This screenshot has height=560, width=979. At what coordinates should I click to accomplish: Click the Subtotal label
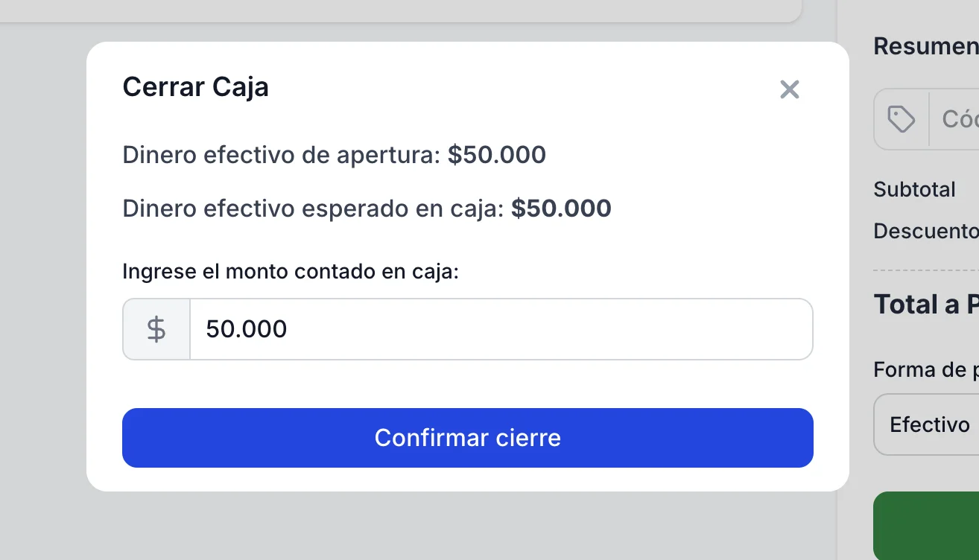[x=914, y=189]
